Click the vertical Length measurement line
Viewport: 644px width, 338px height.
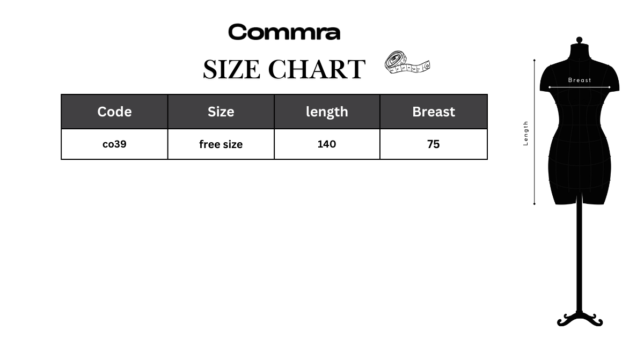click(535, 132)
